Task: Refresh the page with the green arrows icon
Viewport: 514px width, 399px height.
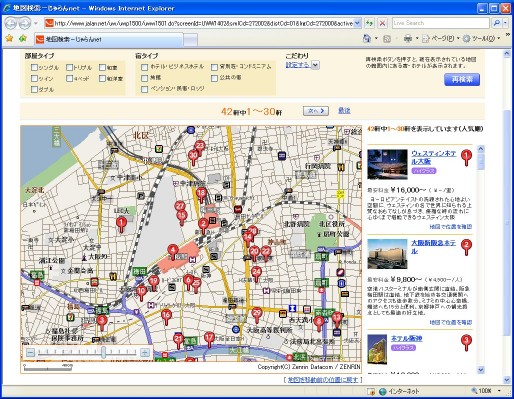Action: pos(369,23)
